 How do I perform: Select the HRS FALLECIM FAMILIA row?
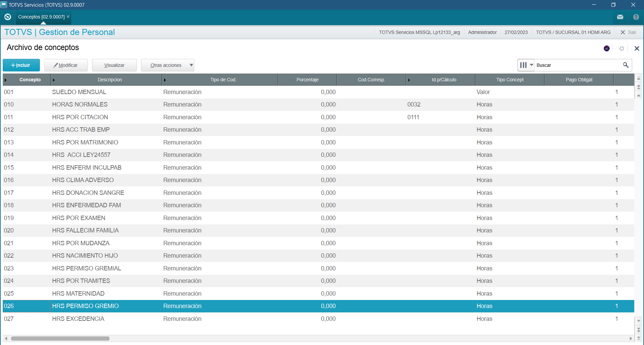click(318, 230)
